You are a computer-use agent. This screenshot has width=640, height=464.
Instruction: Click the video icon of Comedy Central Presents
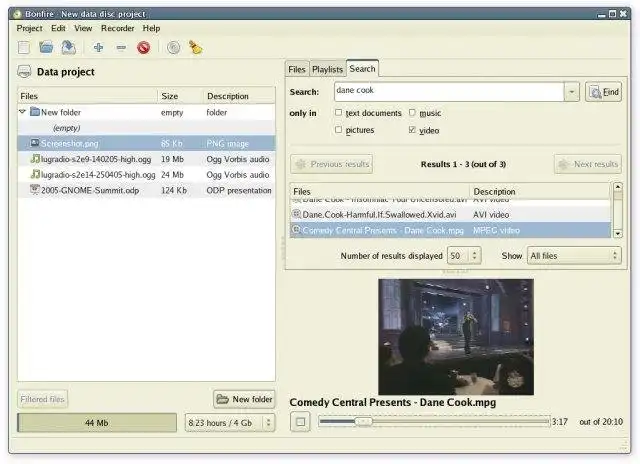pyautogui.click(x=297, y=230)
